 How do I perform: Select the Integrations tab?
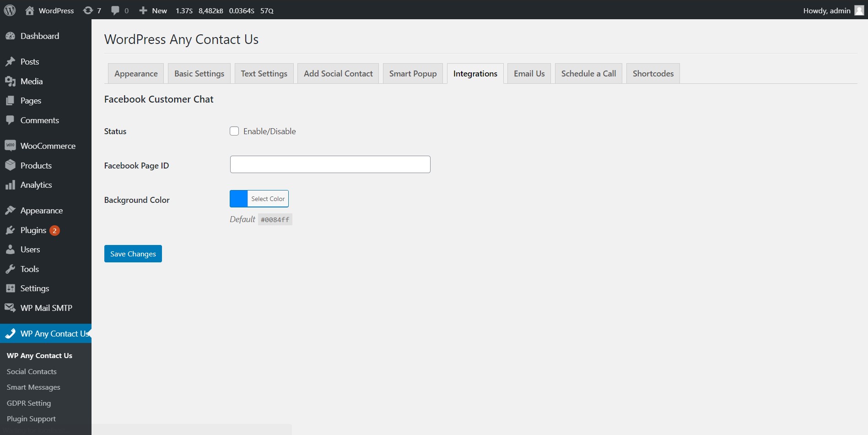coord(475,74)
